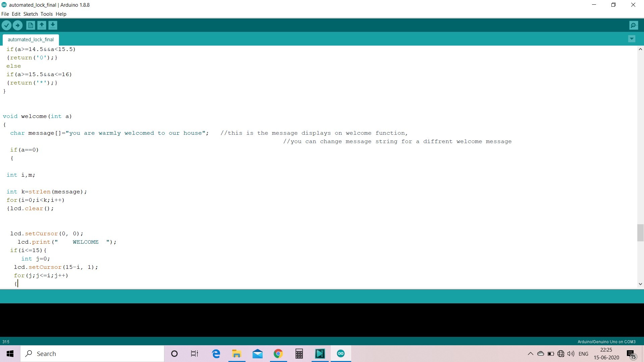This screenshot has width=644, height=362.
Task: Click the 'int k=strlen(message);' line
Action: pyautogui.click(x=47, y=192)
